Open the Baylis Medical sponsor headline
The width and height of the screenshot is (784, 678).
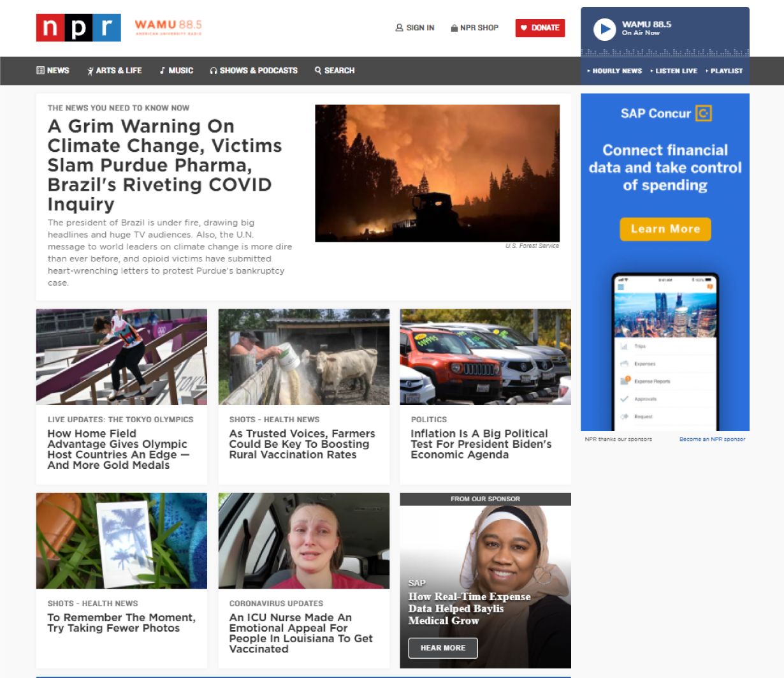point(470,608)
